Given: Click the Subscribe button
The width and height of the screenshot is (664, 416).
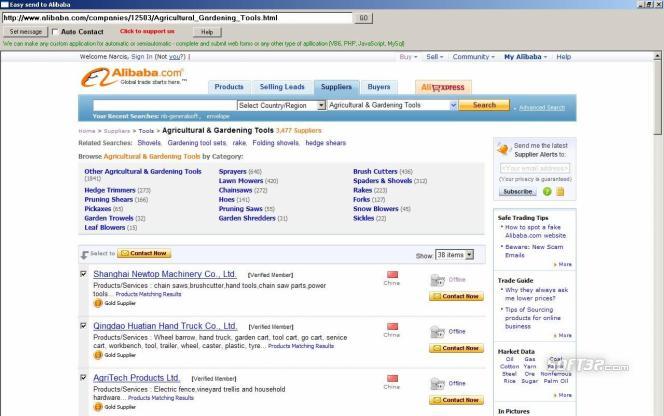Looking at the screenshot, I should 517,191.
